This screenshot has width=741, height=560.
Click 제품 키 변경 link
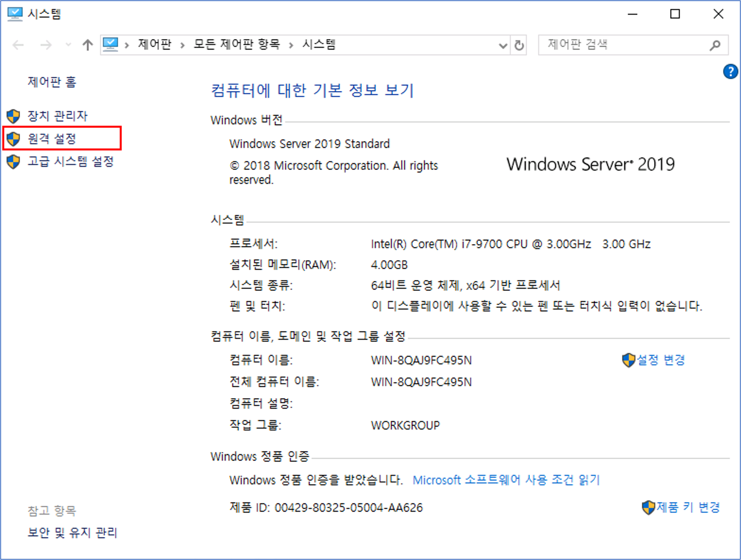pyautogui.click(x=688, y=507)
